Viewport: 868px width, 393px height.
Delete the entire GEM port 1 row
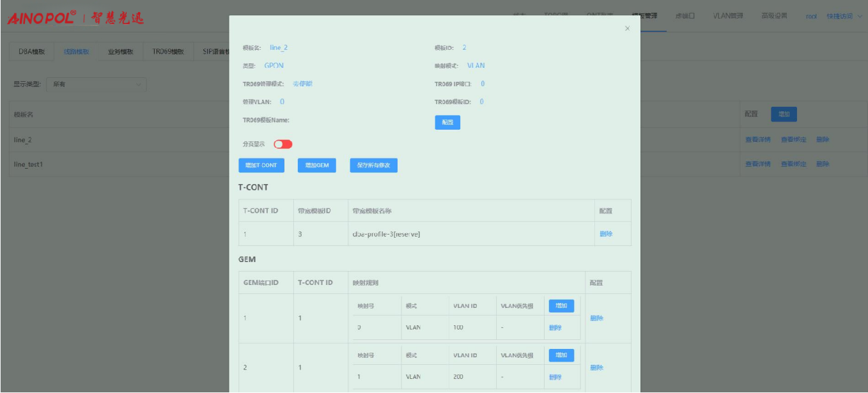(596, 318)
